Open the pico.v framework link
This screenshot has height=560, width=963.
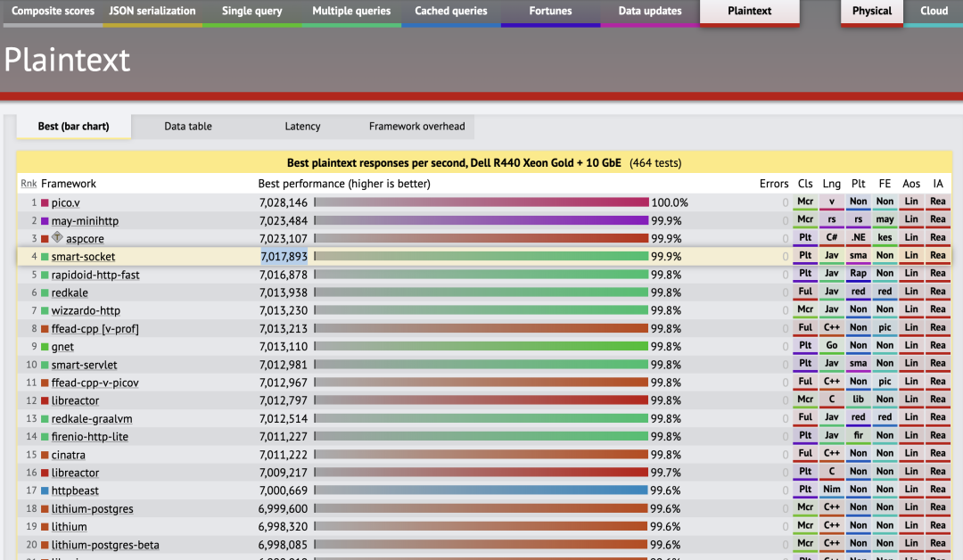[66, 202]
